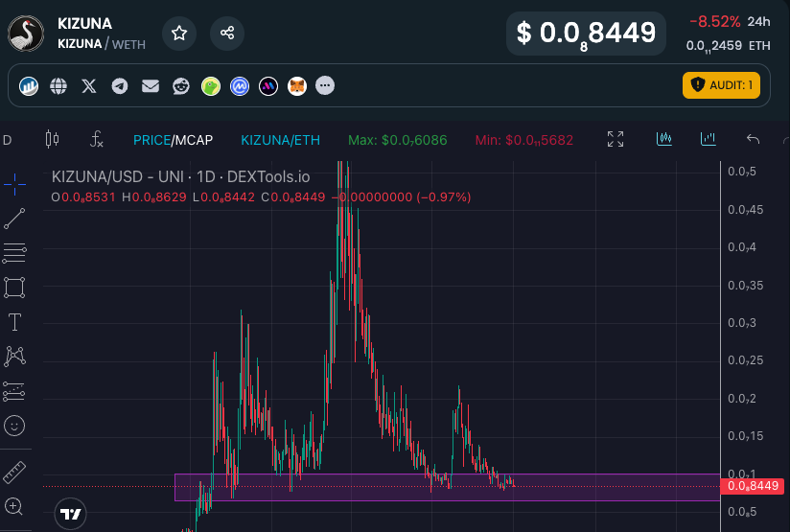Screen dimensions: 790x532
Task: Click the Max: $0.0₇6086 label
Action: [x=398, y=140]
